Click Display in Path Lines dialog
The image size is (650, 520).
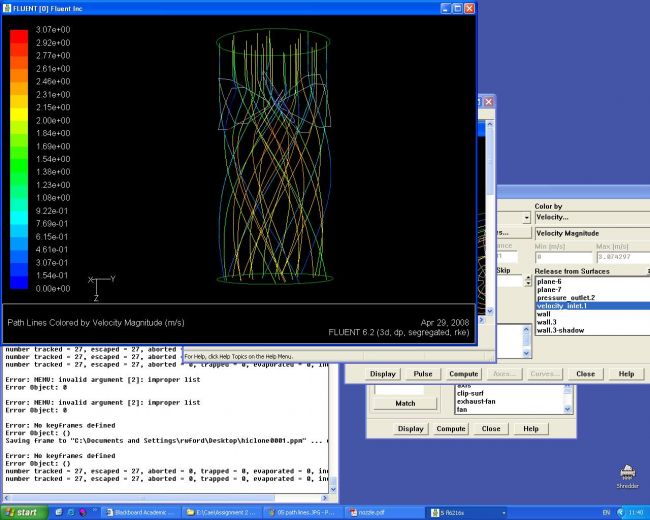coord(383,374)
